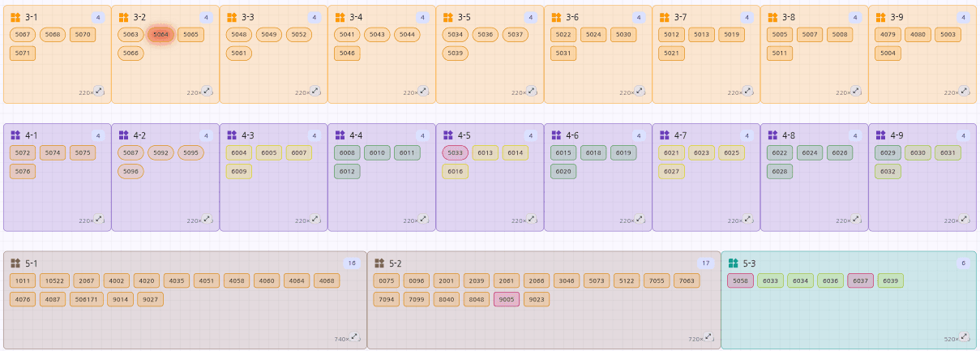Select chip 5019 in group 3-7
The height and width of the screenshot is (351, 980).
pyautogui.click(x=732, y=34)
